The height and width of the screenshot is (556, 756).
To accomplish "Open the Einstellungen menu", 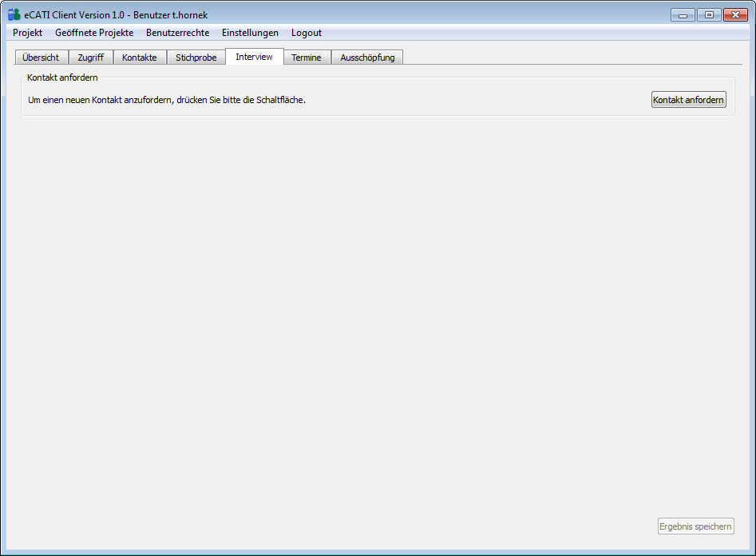I will tap(250, 33).
